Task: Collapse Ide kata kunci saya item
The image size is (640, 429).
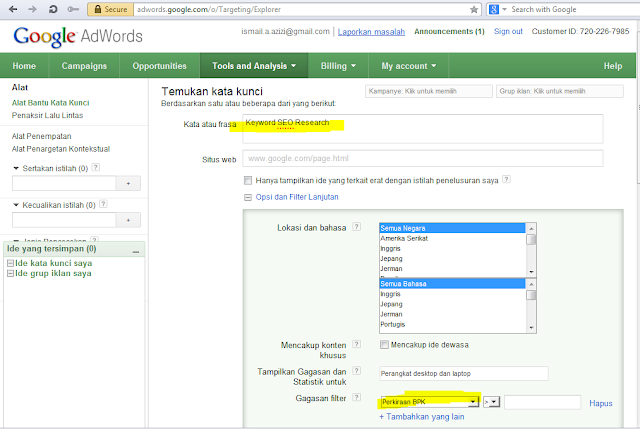Action: pyautogui.click(x=11, y=263)
